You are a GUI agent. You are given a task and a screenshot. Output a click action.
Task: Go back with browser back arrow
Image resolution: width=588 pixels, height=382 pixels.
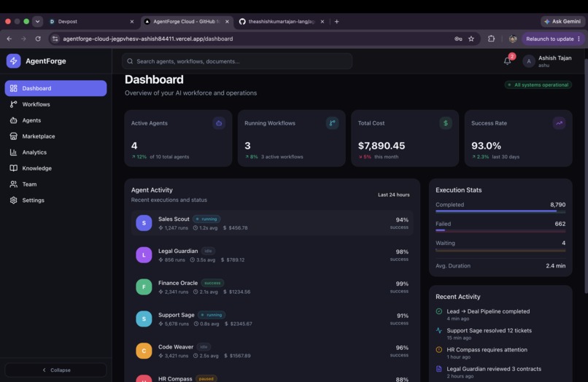pyautogui.click(x=9, y=39)
